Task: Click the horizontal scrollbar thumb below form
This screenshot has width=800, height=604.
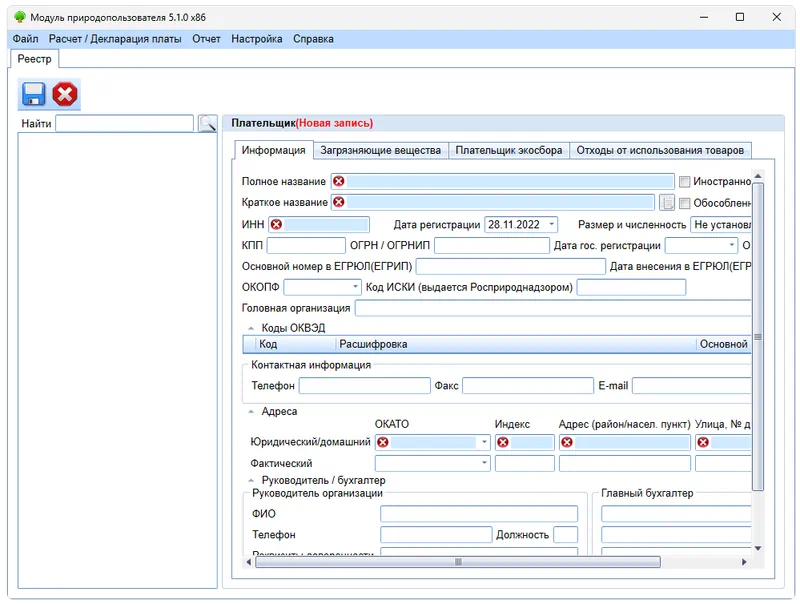Action: coord(458,562)
